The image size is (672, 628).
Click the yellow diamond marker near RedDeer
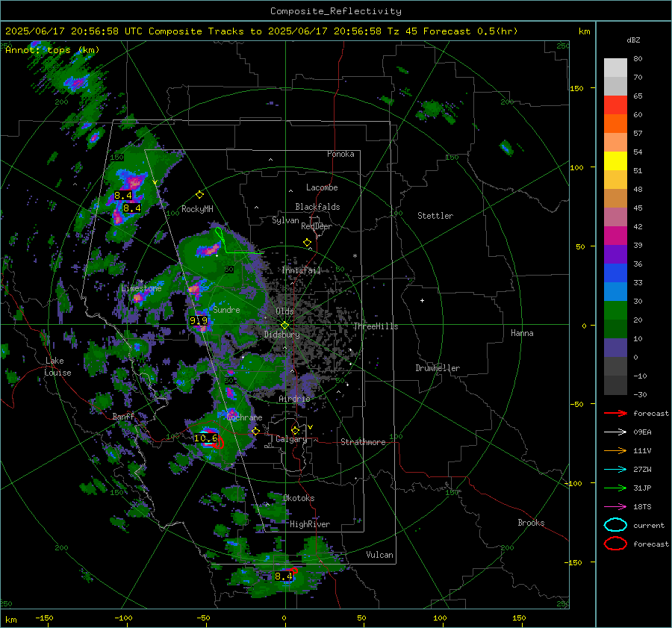308,243
